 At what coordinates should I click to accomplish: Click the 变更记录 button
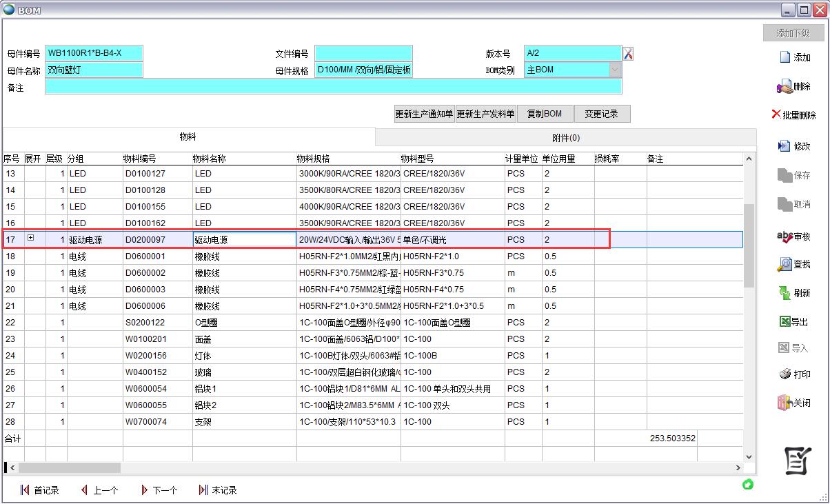click(602, 114)
